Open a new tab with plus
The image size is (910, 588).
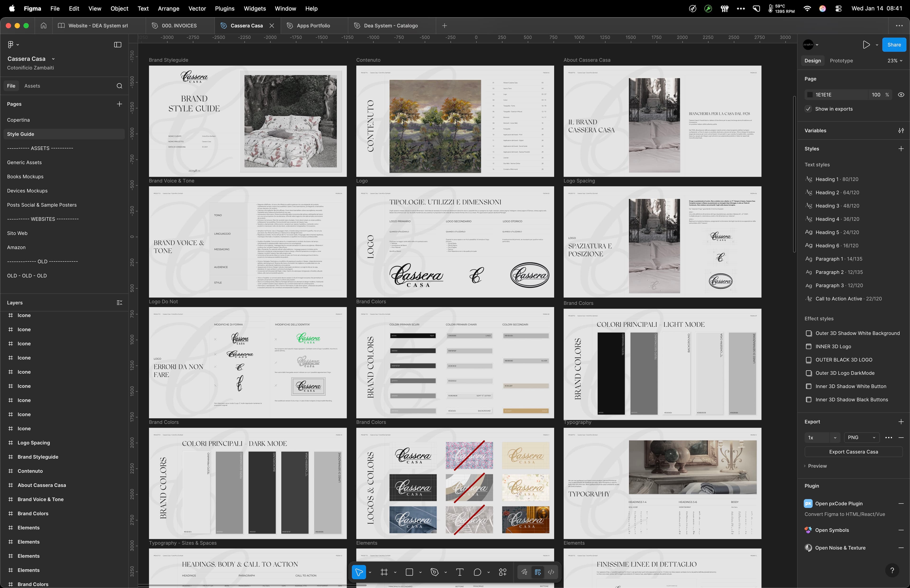445,26
